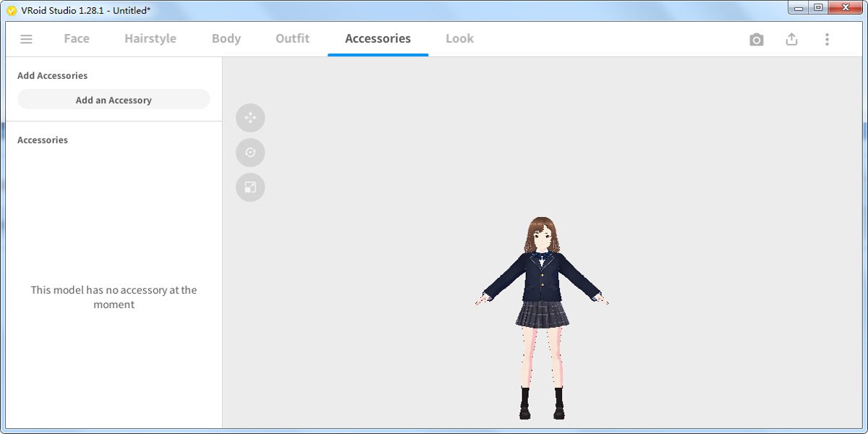The image size is (868, 434).
Task: Open model export via the upload icon
Action: click(791, 39)
